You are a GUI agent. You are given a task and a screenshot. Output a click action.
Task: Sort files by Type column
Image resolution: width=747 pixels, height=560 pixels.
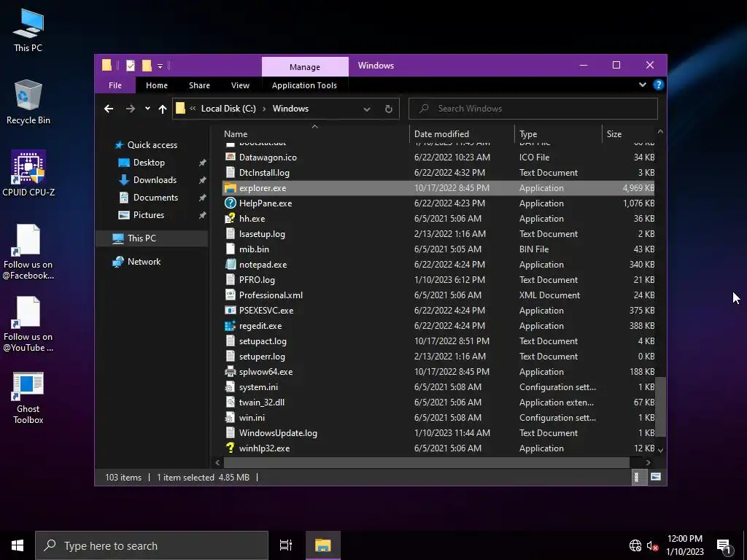[x=558, y=134]
